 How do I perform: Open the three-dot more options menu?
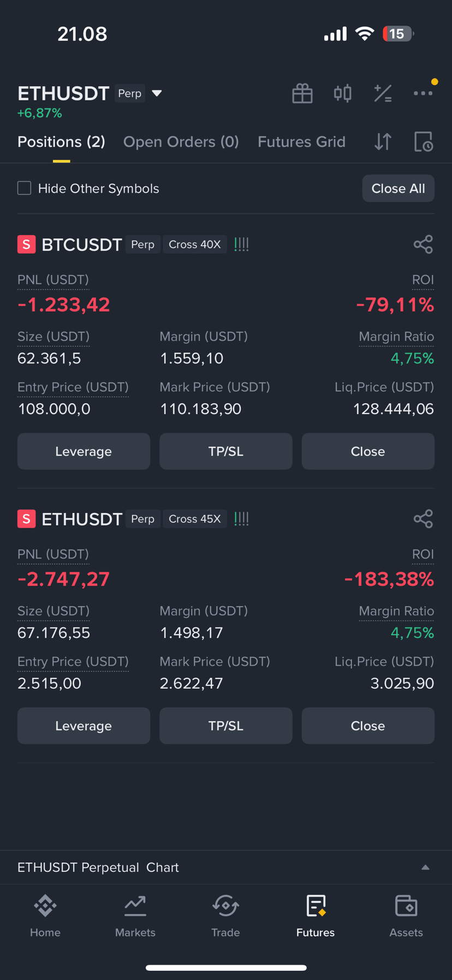[423, 93]
